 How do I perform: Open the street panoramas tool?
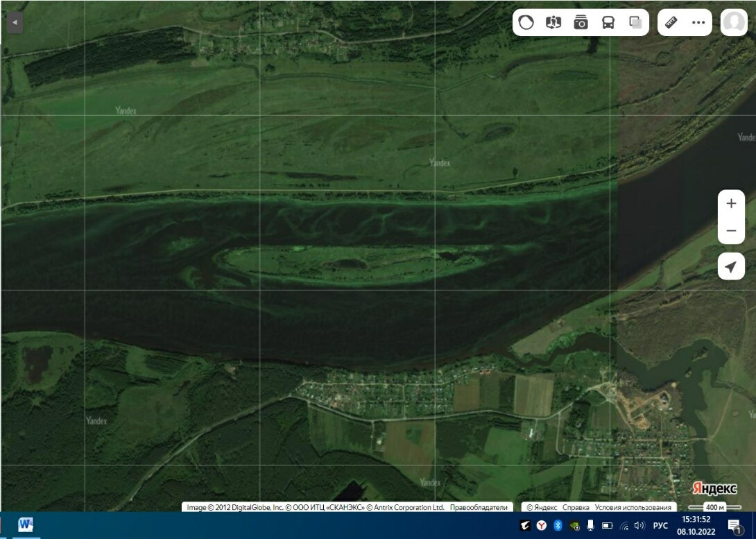(x=553, y=22)
